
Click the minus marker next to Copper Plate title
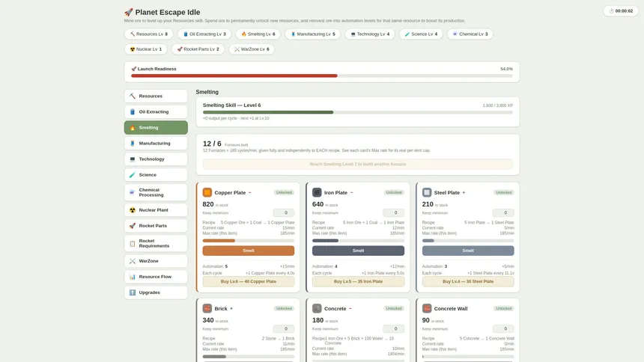249,192
